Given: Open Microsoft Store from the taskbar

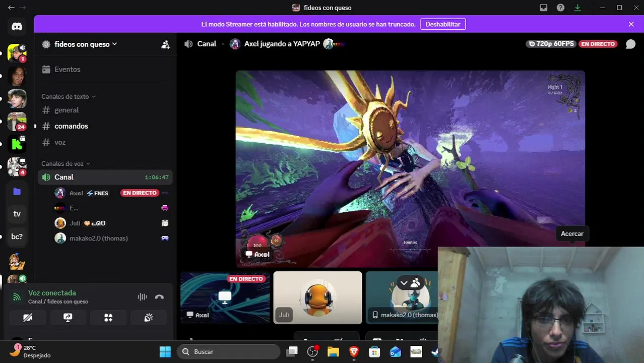Looking at the screenshot, I should (x=374, y=351).
